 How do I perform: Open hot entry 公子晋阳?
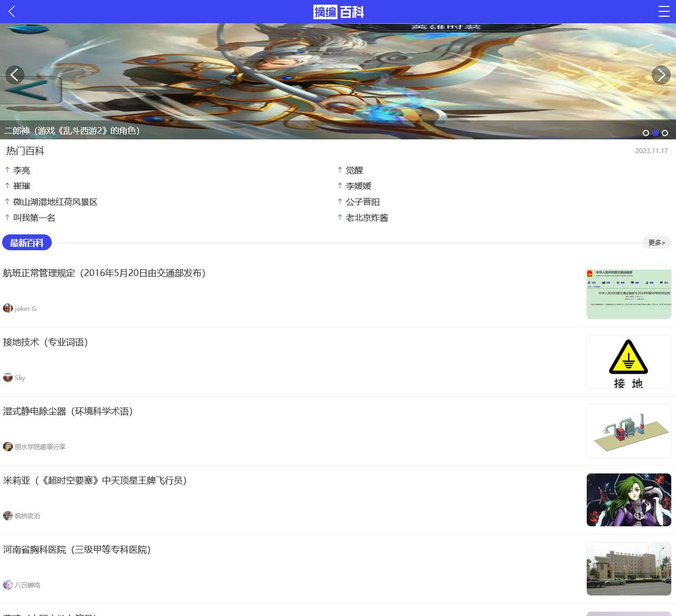363,202
